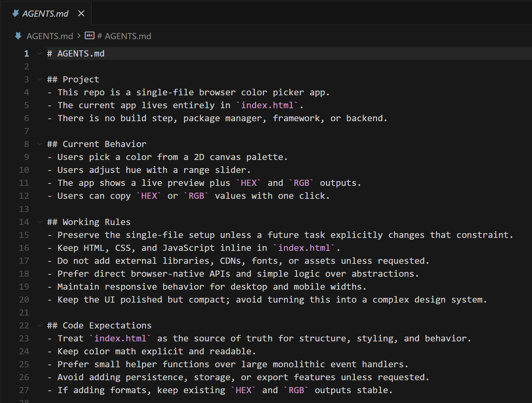Click line number 13 in the gutter
Image resolution: width=532 pixels, height=403 pixels.
click(x=24, y=209)
